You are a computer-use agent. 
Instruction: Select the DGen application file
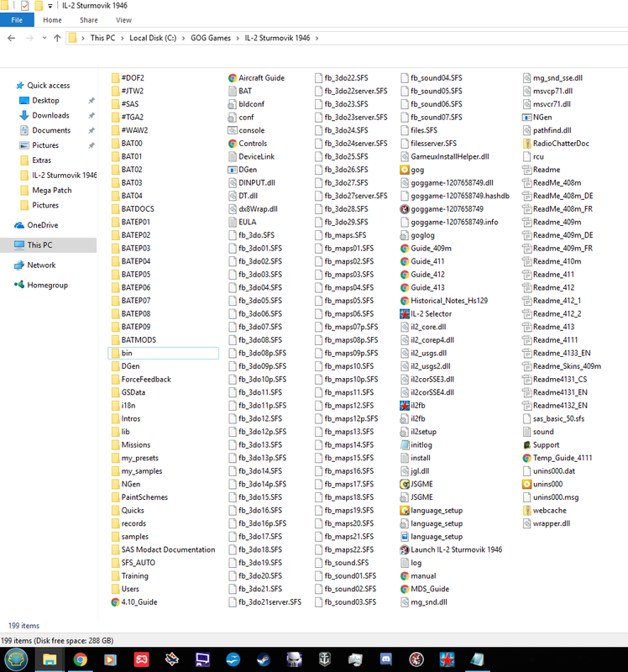click(x=243, y=170)
